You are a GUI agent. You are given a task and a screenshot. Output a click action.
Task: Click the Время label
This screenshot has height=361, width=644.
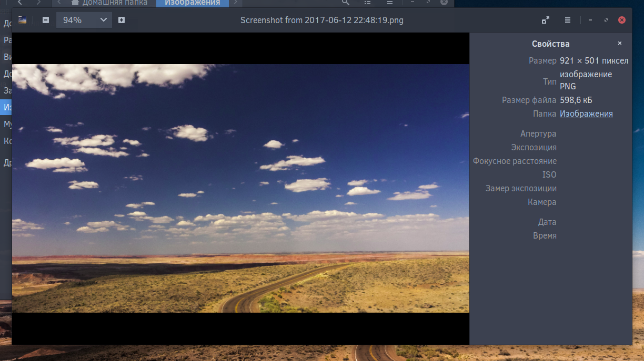point(545,235)
